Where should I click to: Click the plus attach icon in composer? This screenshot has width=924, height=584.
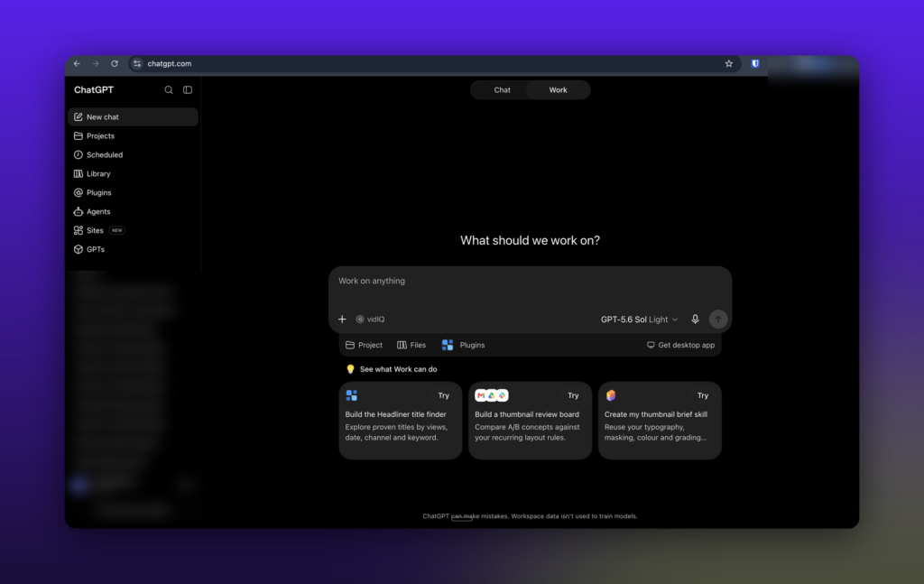pyautogui.click(x=342, y=319)
